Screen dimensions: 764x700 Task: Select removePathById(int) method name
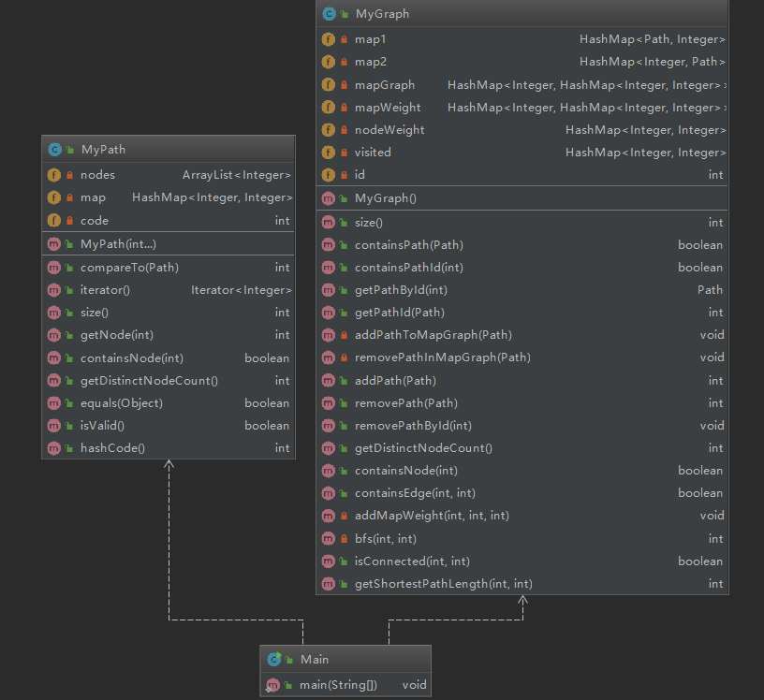point(413,426)
